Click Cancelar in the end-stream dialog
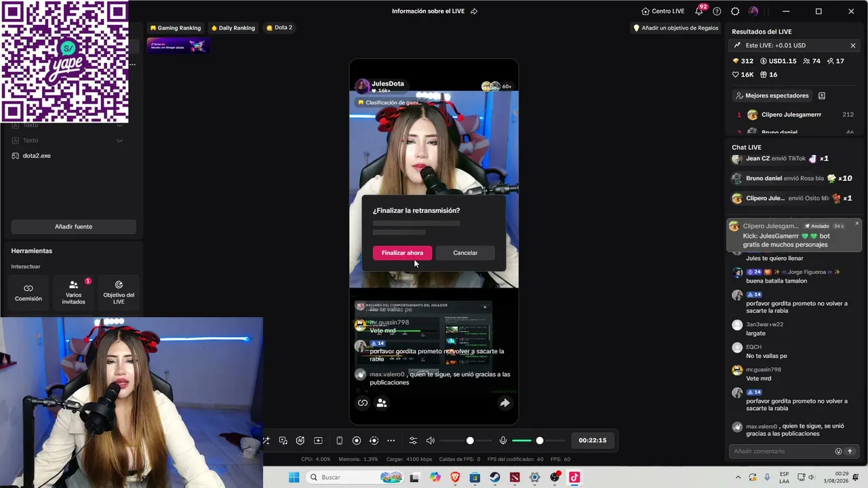The width and height of the screenshot is (868, 488). coord(465,253)
